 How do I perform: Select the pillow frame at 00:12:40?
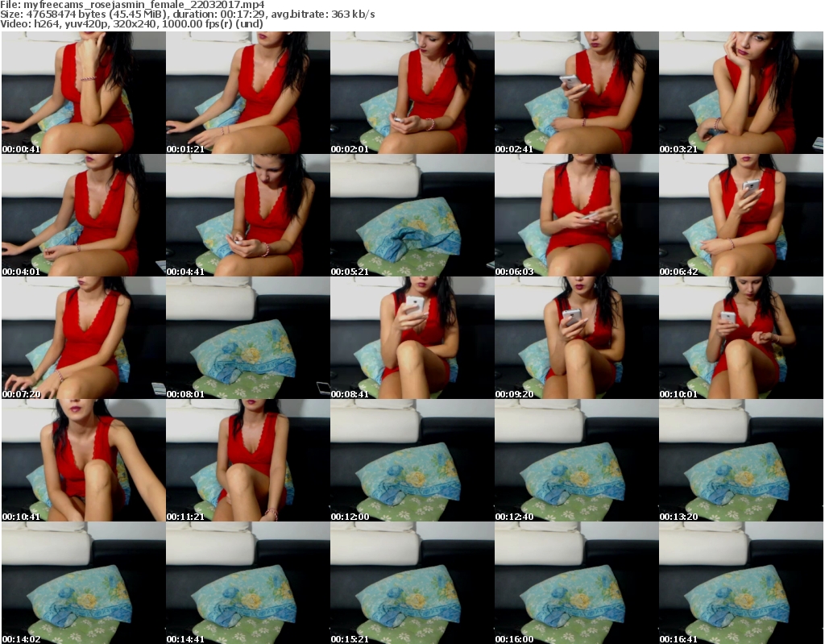[x=577, y=460]
